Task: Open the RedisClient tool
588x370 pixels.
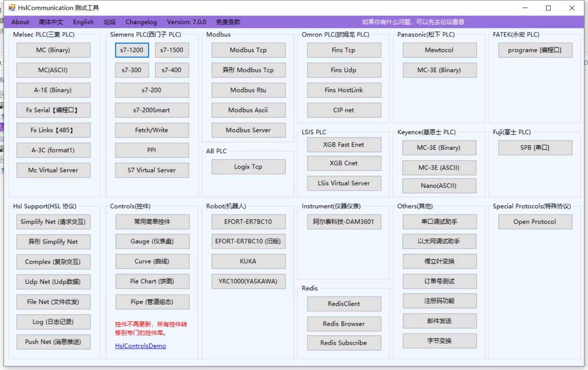Action: (x=343, y=304)
